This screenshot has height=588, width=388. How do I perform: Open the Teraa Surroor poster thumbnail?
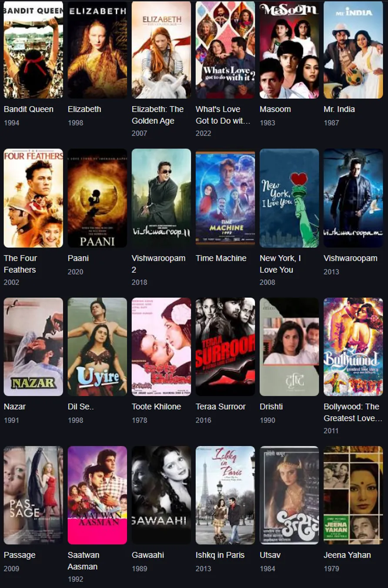coord(225,346)
